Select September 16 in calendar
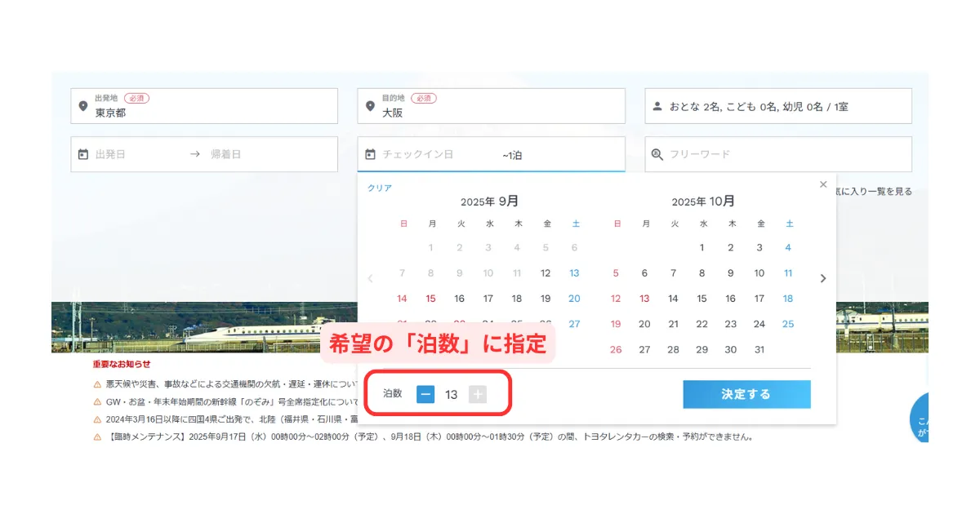 tap(459, 299)
